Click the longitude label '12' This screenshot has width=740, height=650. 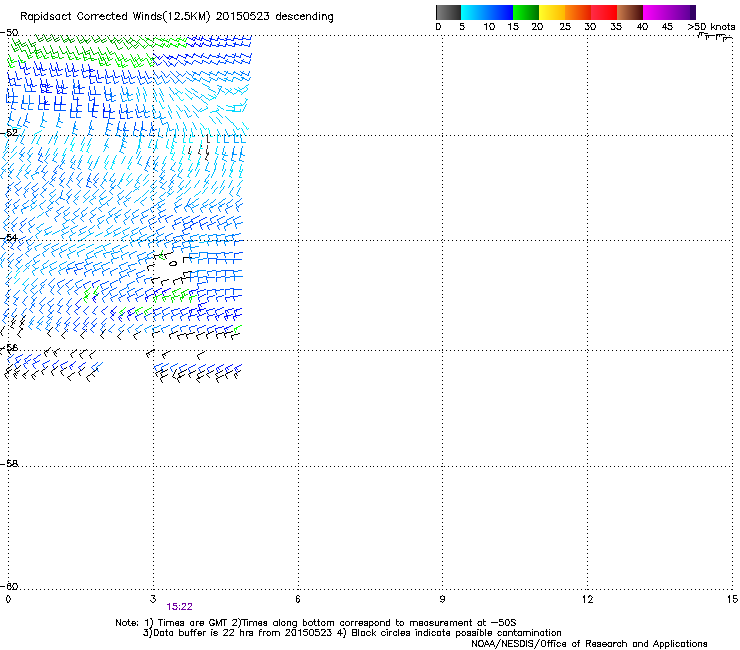coord(587,599)
